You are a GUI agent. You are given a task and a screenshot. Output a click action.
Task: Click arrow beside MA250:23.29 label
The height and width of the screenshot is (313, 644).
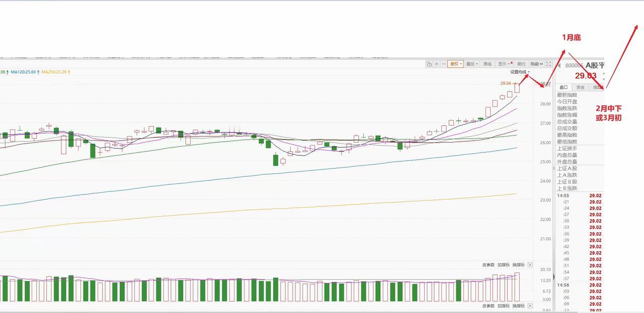69,72
